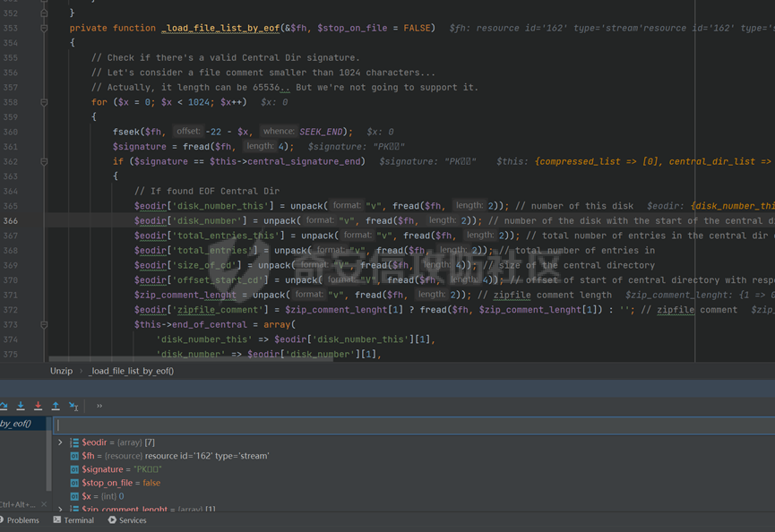This screenshot has height=532, width=775.
Task: Click the Step Into debugger icon
Action: [x=21, y=406]
